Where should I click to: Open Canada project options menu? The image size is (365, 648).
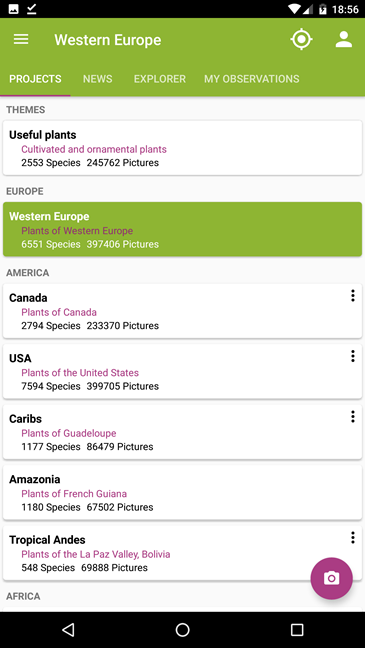(353, 295)
